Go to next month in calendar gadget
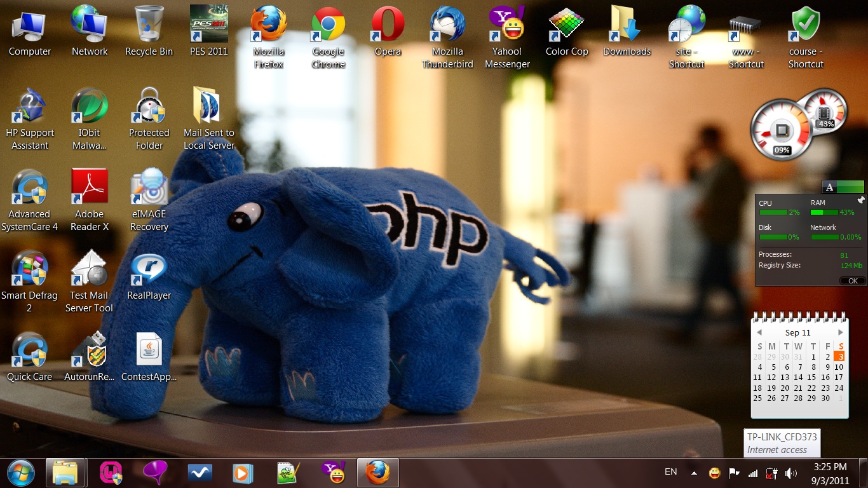 [x=841, y=332]
